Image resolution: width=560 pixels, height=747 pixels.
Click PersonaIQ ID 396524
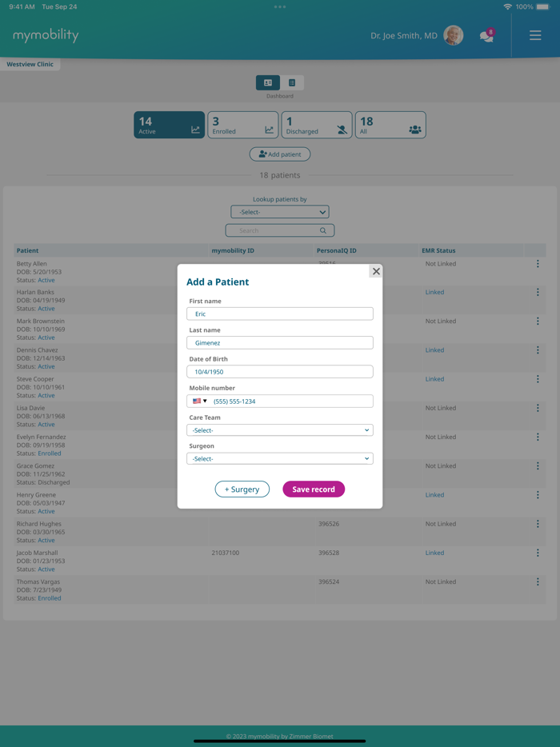pyautogui.click(x=329, y=581)
